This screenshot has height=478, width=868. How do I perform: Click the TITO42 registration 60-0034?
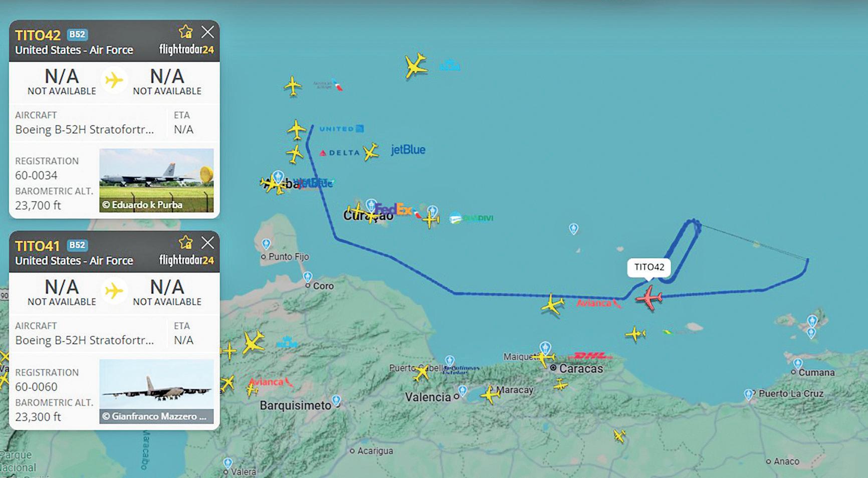click(36, 175)
